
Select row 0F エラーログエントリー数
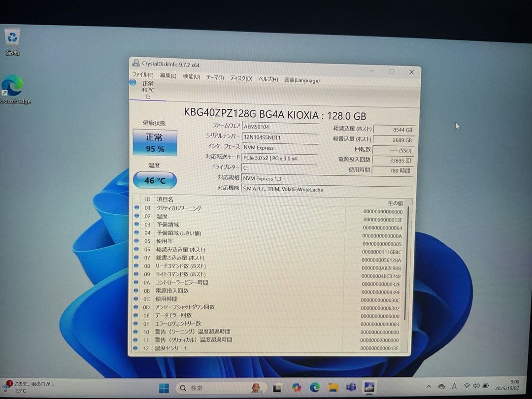pos(267,324)
